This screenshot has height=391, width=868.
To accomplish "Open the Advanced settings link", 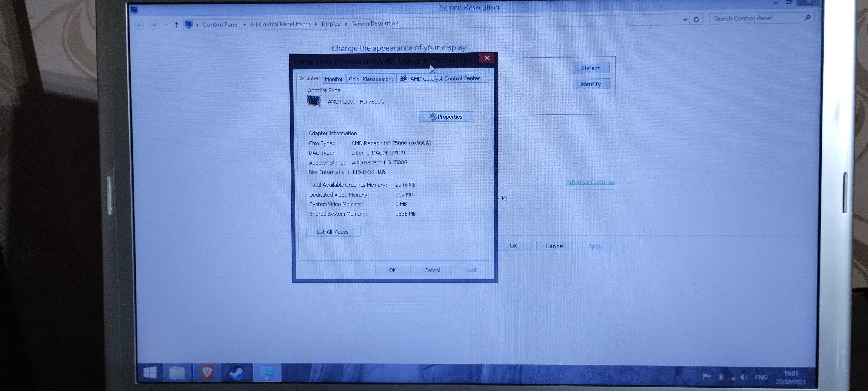I will [590, 182].
